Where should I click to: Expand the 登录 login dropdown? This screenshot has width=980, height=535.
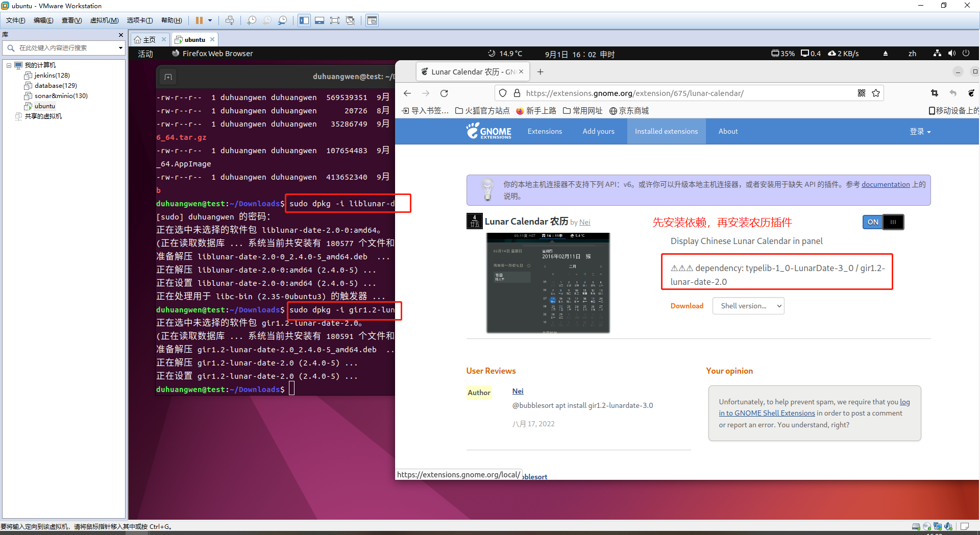(x=920, y=132)
